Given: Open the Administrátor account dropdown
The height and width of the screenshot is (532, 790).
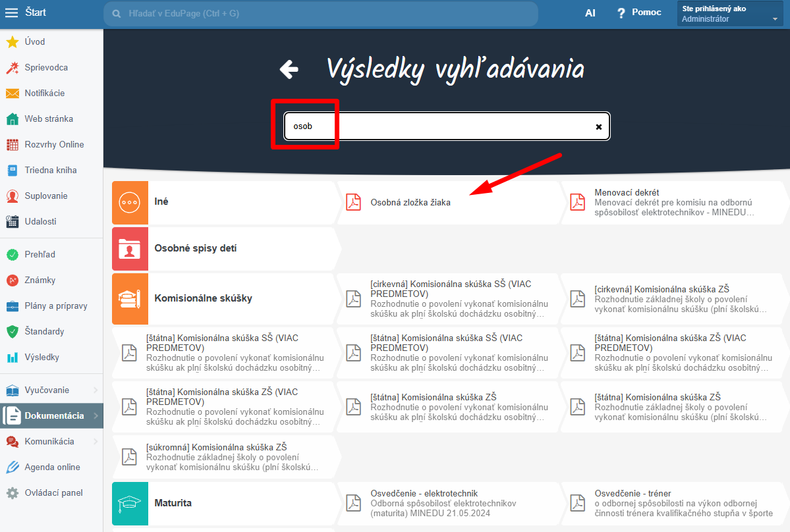Looking at the screenshot, I should 729,14.
